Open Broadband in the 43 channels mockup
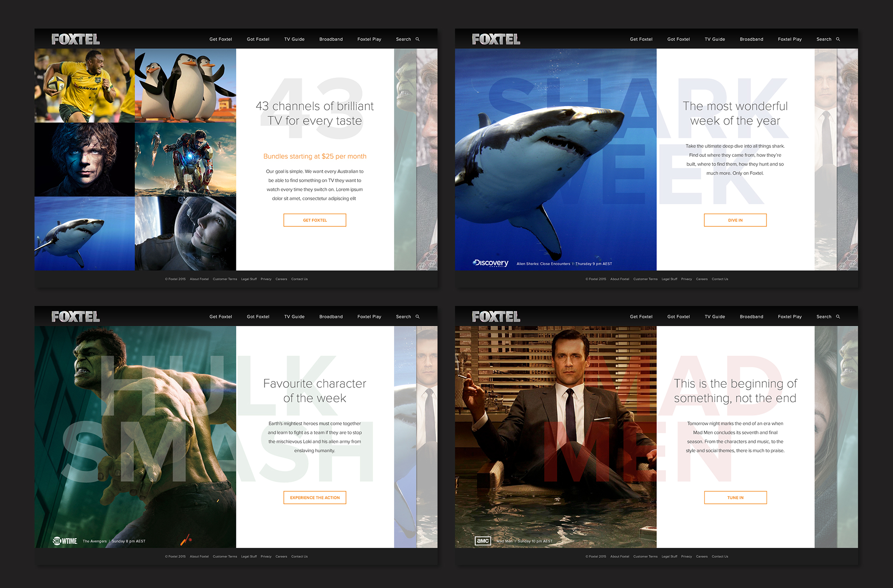Image resolution: width=893 pixels, height=588 pixels. point(331,39)
